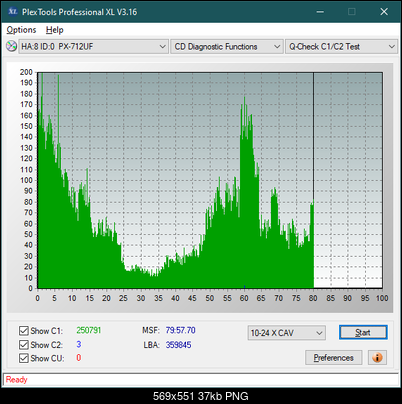The height and width of the screenshot is (404, 402).
Task: Click the Start button
Action: click(363, 332)
